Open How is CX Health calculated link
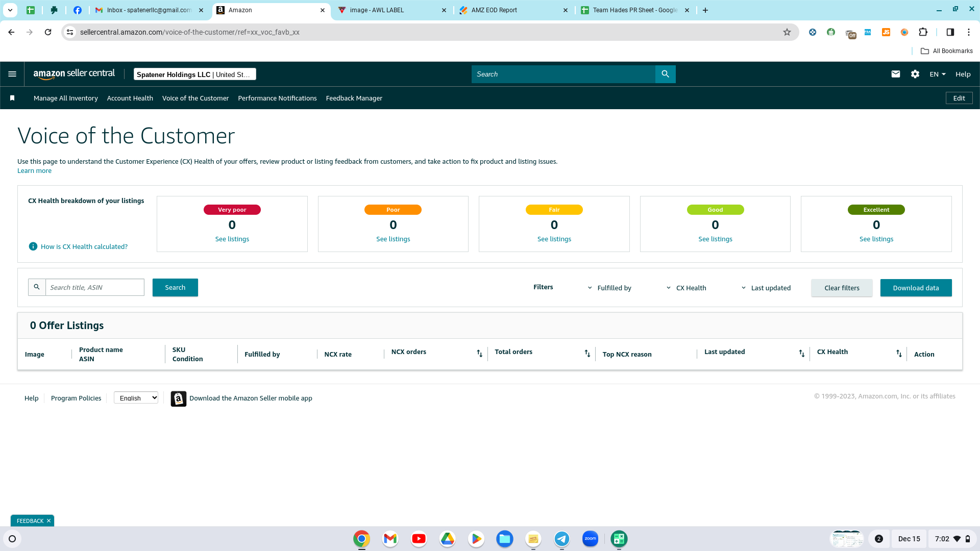980x551 pixels. [84, 246]
